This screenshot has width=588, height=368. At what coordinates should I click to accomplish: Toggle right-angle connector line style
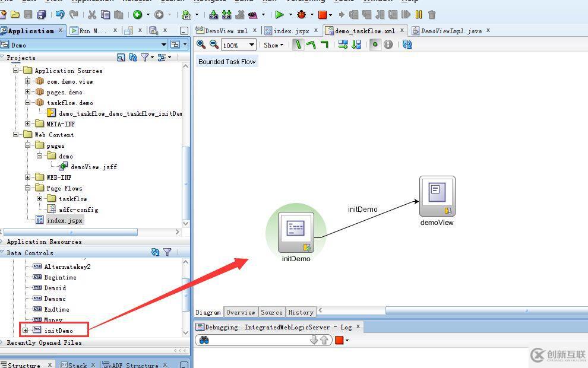tap(324, 45)
